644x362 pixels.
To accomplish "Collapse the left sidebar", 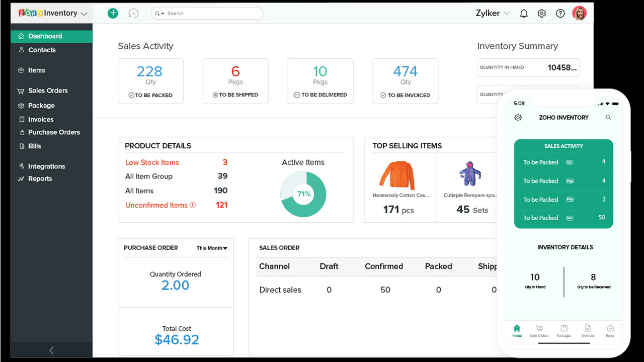I will (51, 350).
